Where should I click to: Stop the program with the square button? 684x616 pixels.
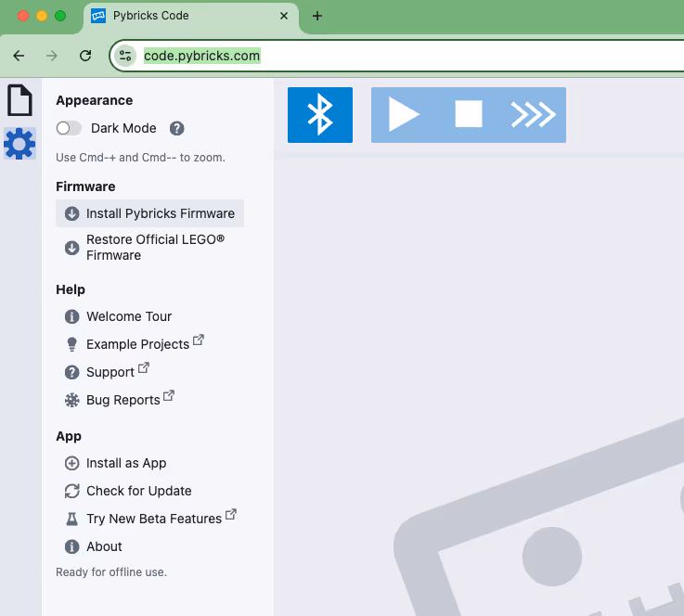point(469,114)
